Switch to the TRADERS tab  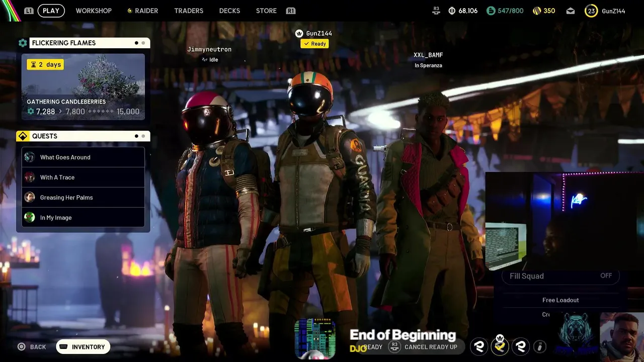(189, 11)
